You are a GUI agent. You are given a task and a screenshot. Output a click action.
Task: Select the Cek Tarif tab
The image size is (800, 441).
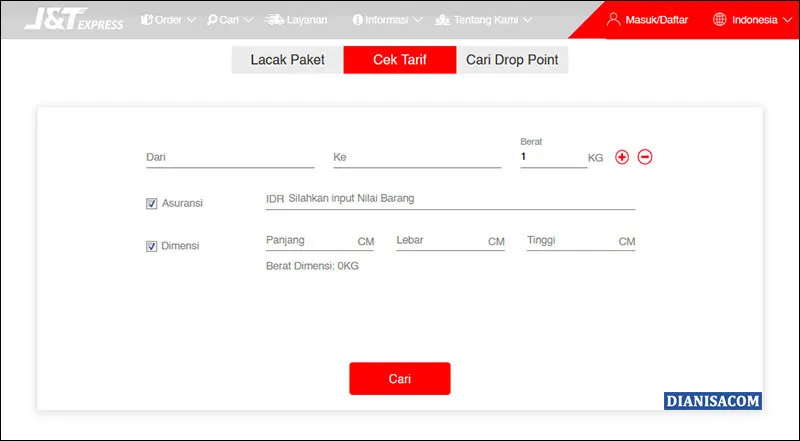399,60
